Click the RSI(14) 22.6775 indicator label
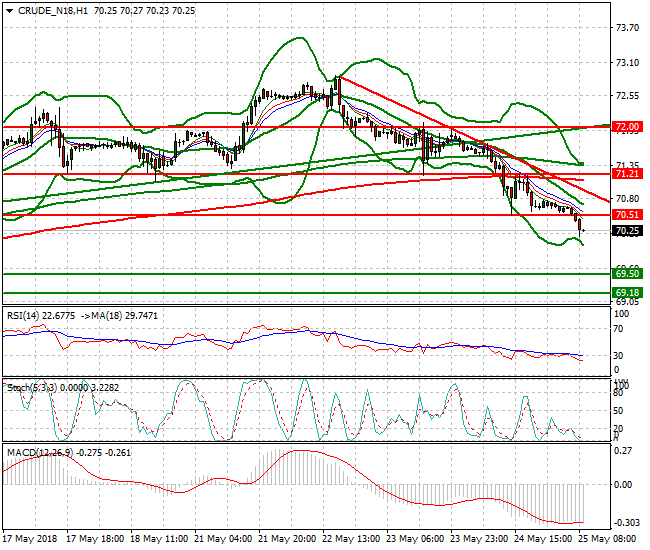 [41, 316]
